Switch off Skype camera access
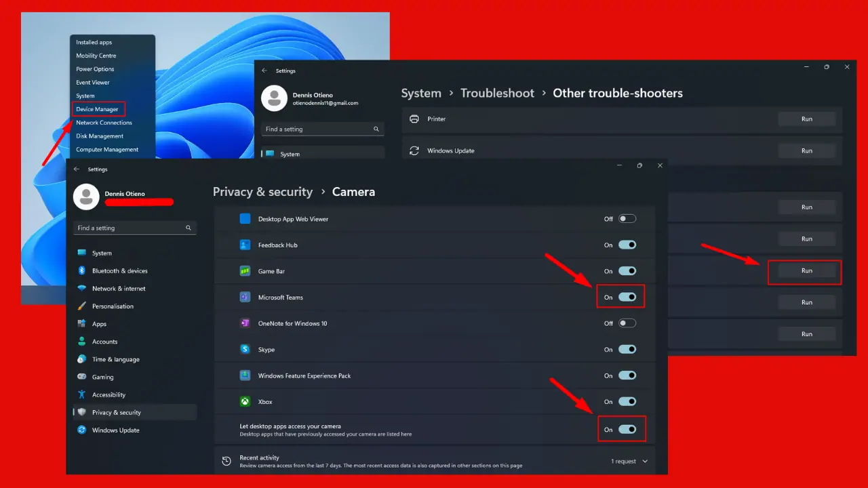Image resolution: width=868 pixels, height=488 pixels. pos(627,349)
